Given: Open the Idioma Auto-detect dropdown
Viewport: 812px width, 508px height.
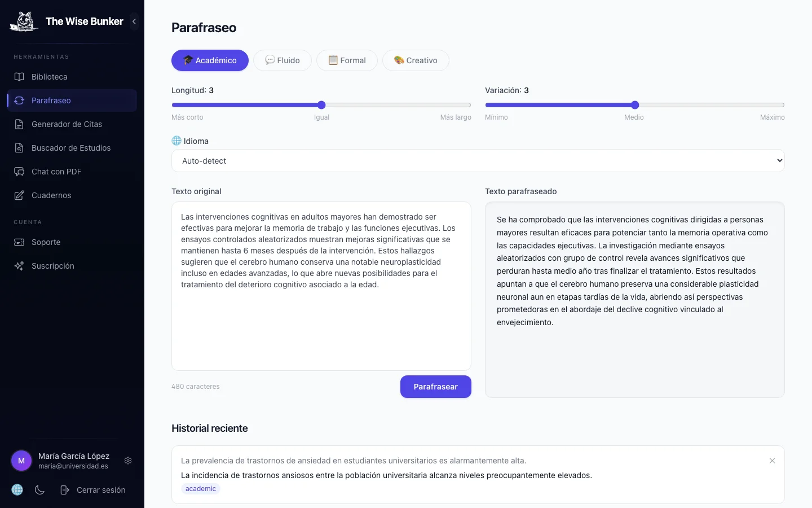Looking at the screenshot, I should click(478, 161).
